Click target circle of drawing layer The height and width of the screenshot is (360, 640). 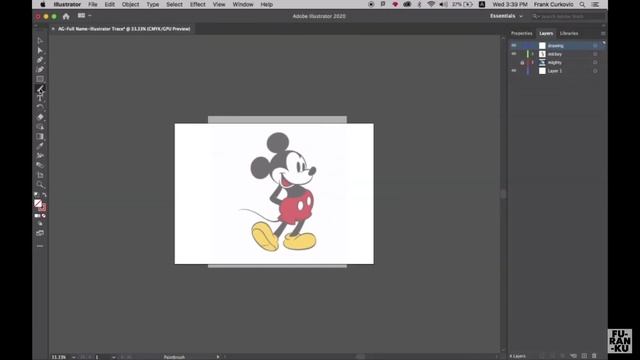point(595,45)
